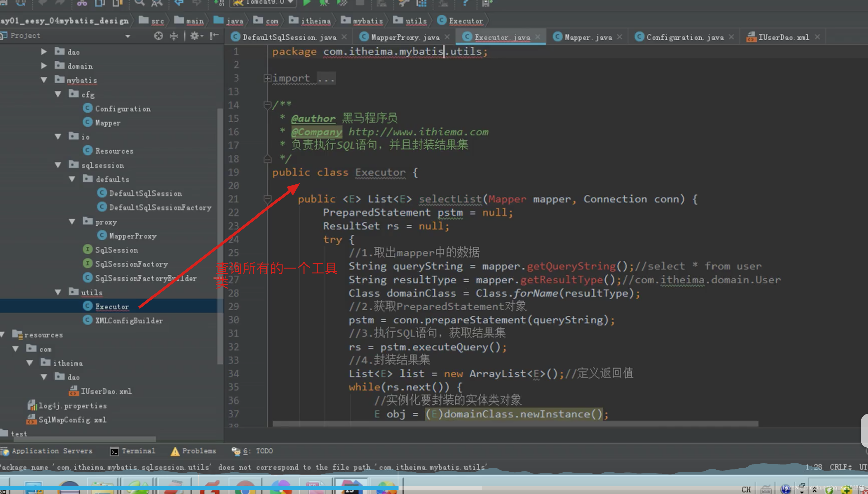Select the SqlSessionFactory interface
Screen dimensions: 868x494
coord(125,264)
